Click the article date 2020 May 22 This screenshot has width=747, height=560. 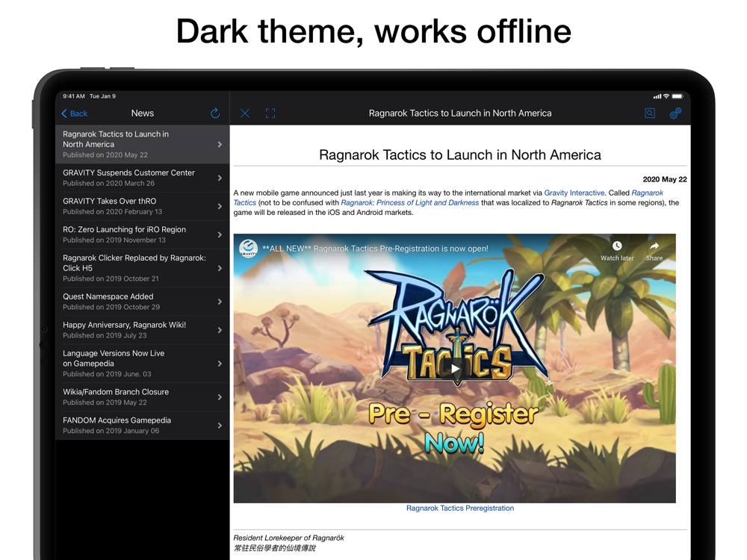coord(665,179)
